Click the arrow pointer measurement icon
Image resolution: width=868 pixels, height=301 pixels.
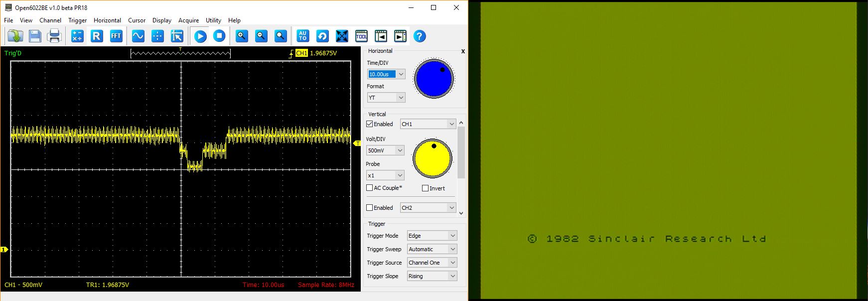coord(177,36)
